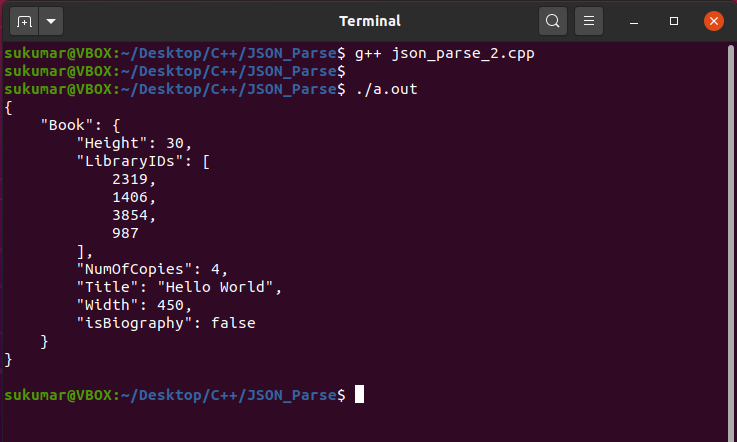Click the ./a.out command text

coord(386,90)
